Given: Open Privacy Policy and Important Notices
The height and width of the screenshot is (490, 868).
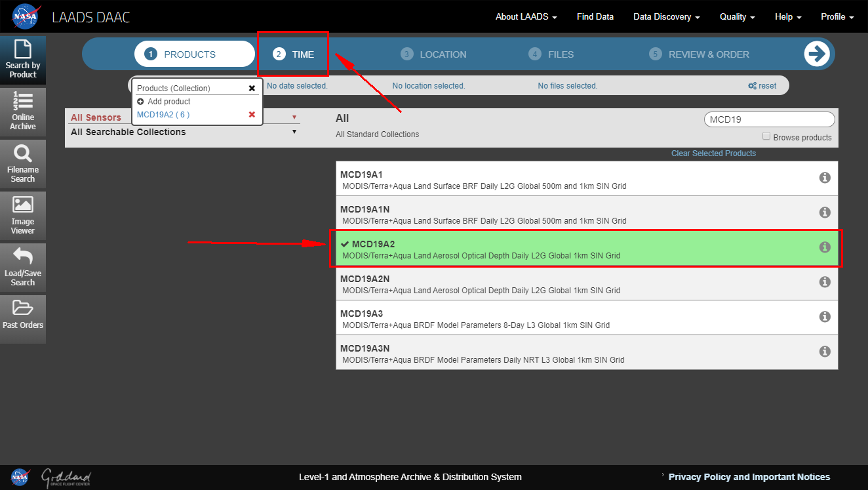Looking at the screenshot, I should [x=749, y=477].
